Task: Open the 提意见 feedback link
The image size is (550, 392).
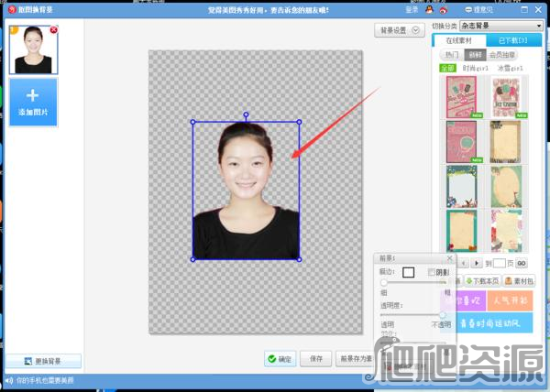Action: tap(478, 9)
